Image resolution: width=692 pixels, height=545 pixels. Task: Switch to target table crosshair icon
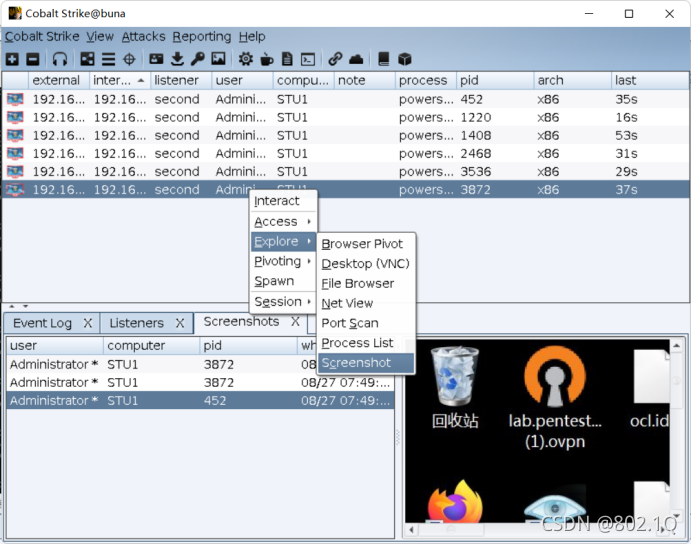[x=129, y=59]
